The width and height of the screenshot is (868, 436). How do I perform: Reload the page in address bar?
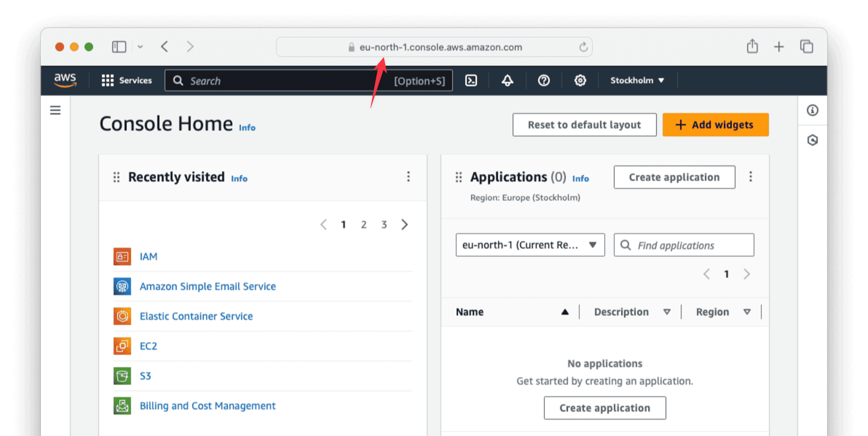coord(583,47)
